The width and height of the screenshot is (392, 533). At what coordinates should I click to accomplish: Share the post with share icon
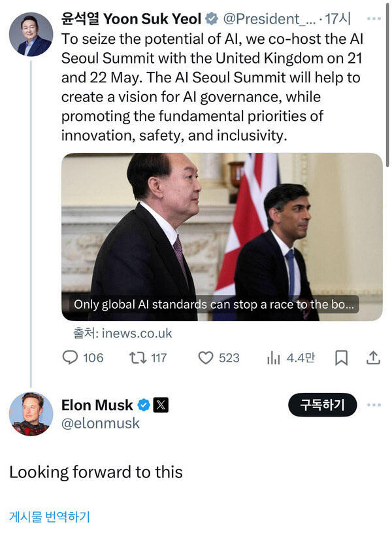pyautogui.click(x=373, y=358)
